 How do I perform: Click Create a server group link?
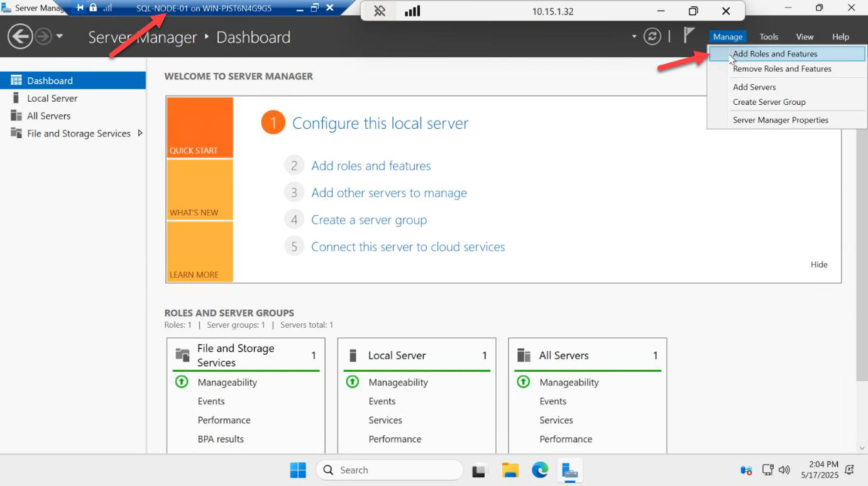click(x=369, y=220)
